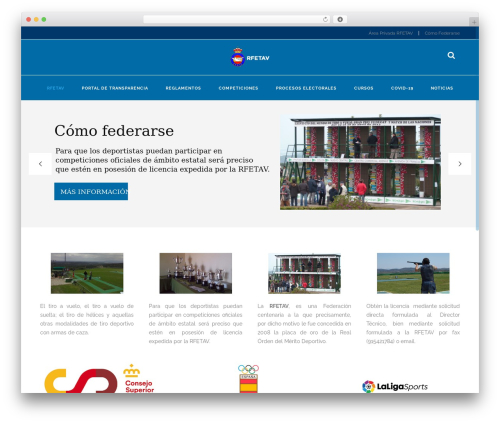Open the Reglamentos menu

[x=183, y=88]
